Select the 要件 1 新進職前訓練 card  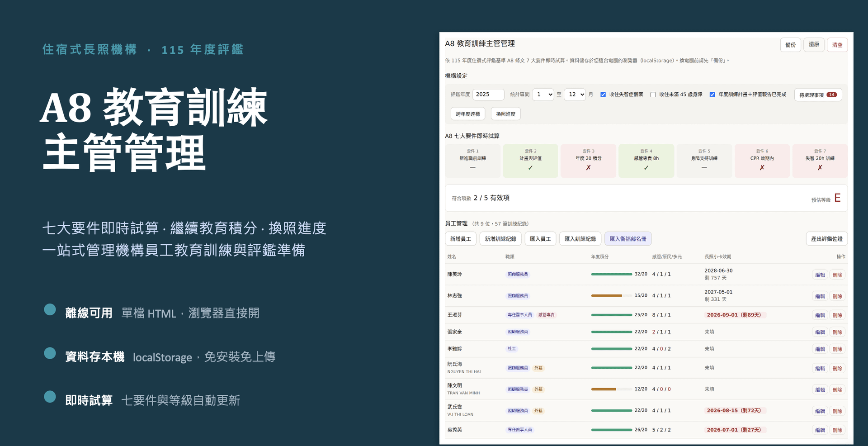click(472, 161)
